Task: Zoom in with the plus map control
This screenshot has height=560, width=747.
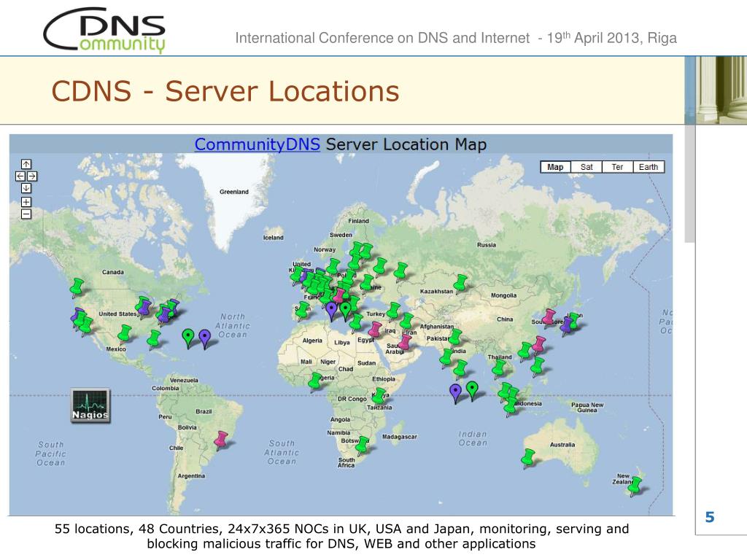Action: pyautogui.click(x=26, y=202)
